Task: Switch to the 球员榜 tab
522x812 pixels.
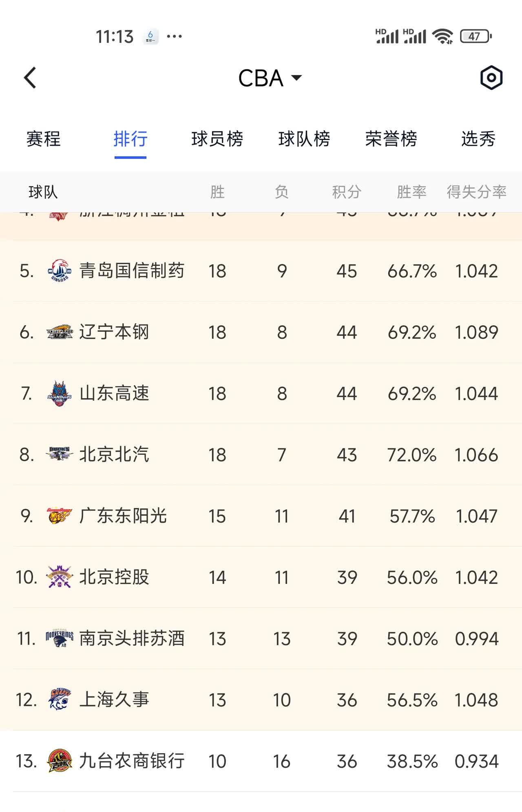Action: pyautogui.click(x=217, y=139)
